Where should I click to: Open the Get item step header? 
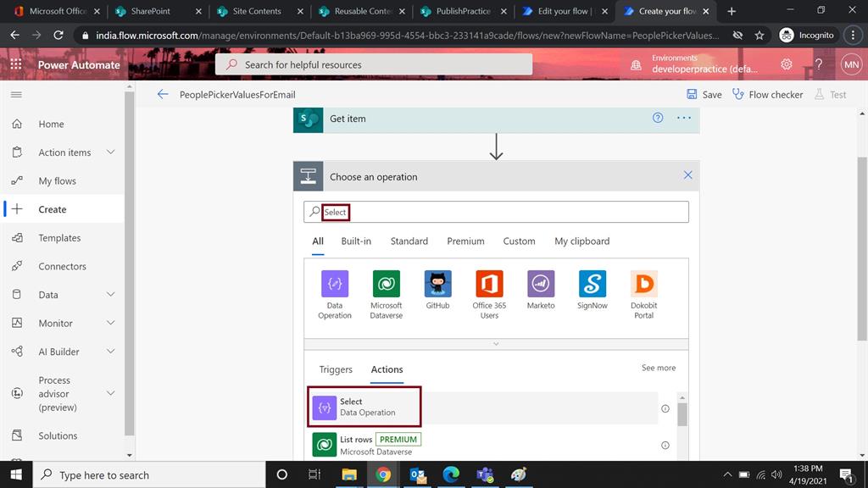click(496, 119)
